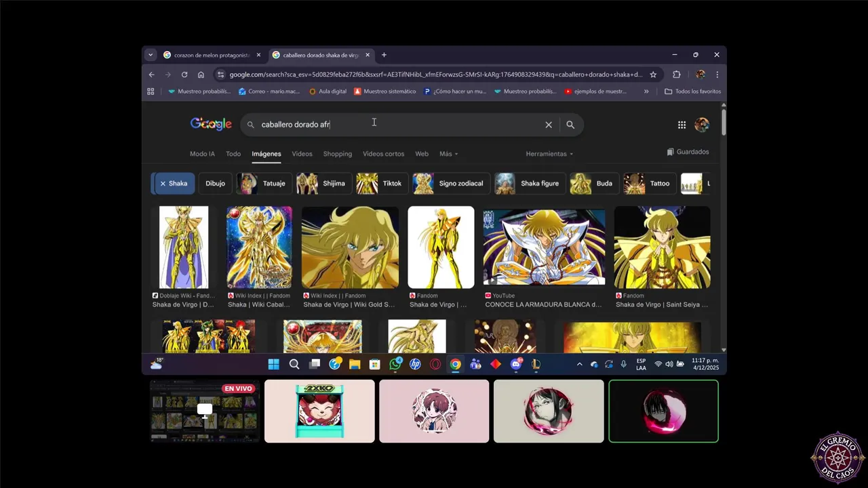Apply the Tiktok filter chip
This screenshot has height=488, width=868.
(382, 184)
